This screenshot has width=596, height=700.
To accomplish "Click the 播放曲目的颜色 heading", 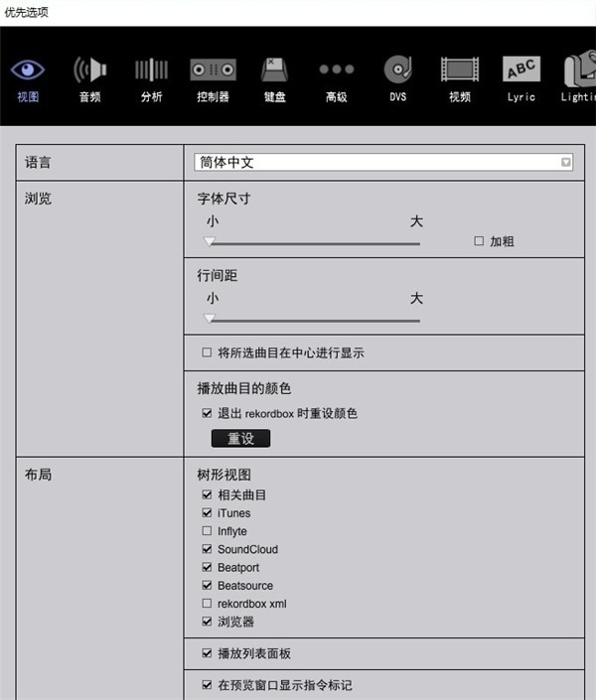I will [x=244, y=388].
